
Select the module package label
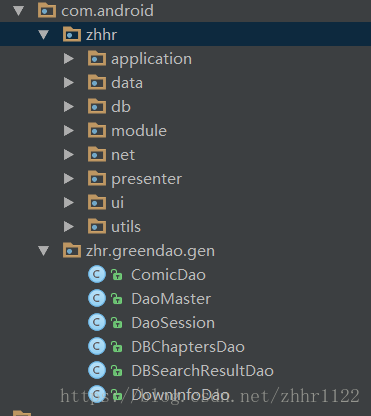click(x=139, y=131)
